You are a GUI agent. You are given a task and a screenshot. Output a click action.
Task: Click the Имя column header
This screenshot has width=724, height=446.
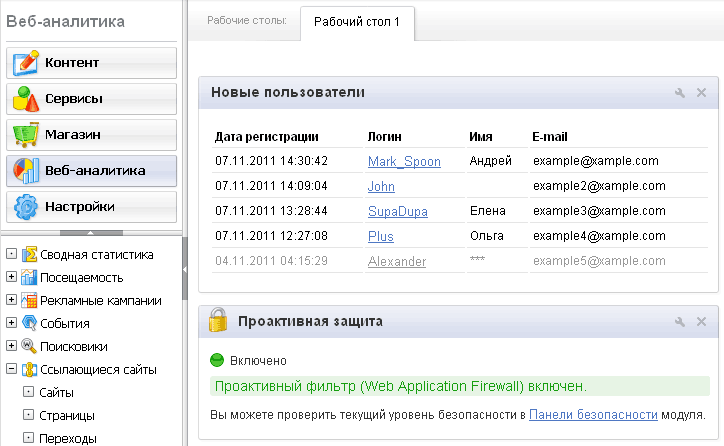pos(481,137)
